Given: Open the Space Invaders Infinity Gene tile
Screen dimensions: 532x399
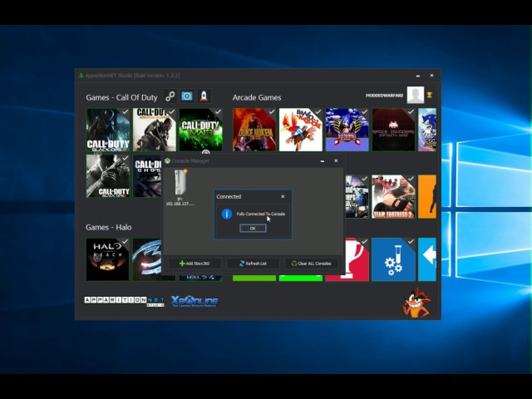Looking at the screenshot, I should tap(393, 130).
